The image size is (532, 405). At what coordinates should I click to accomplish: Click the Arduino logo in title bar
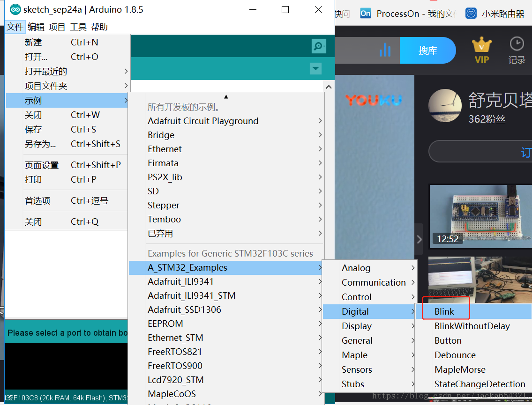pos(15,9)
